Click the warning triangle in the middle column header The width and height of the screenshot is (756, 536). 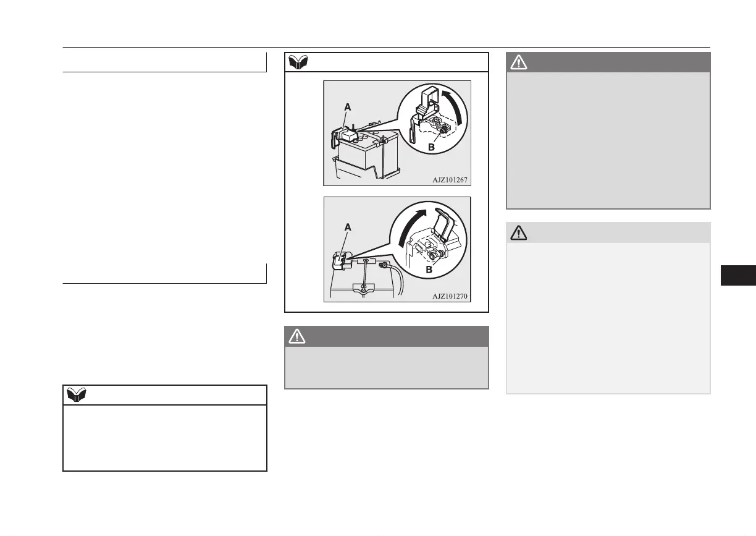(297, 336)
